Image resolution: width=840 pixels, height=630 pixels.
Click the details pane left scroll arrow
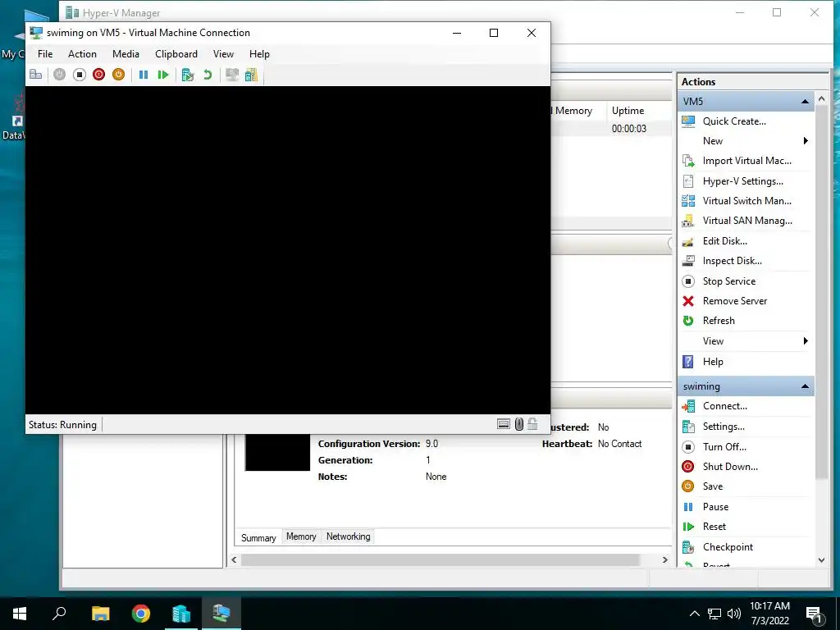pyautogui.click(x=234, y=559)
